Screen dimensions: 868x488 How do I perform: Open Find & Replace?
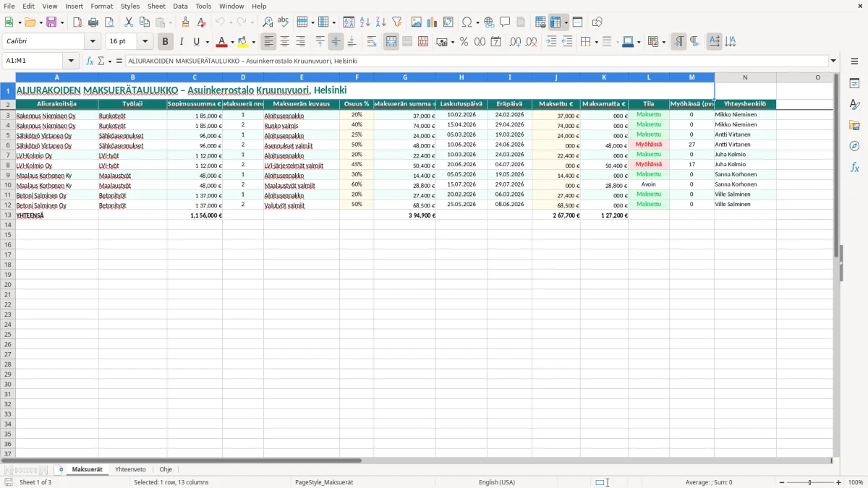point(268,22)
